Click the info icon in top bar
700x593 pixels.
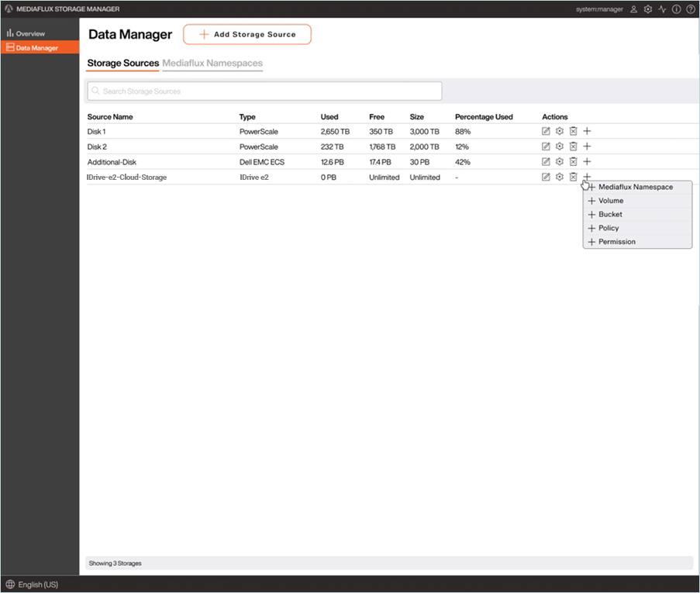(x=676, y=9)
